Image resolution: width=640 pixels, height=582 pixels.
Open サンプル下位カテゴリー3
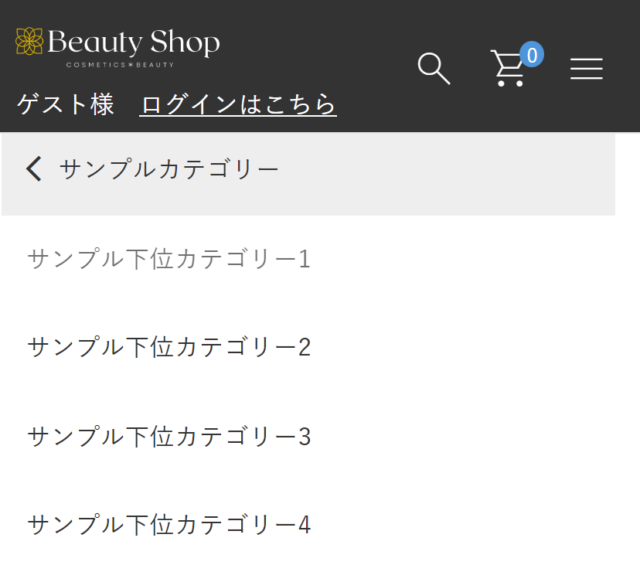(168, 437)
